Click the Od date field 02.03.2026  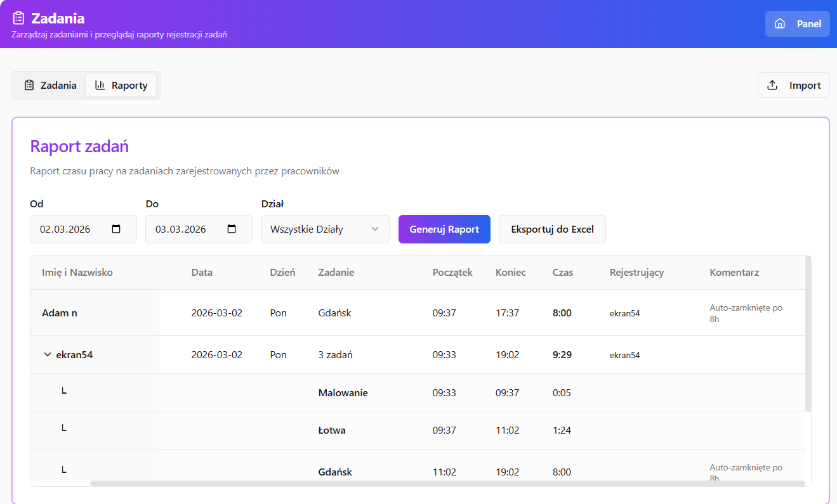(x=83, y=229)
